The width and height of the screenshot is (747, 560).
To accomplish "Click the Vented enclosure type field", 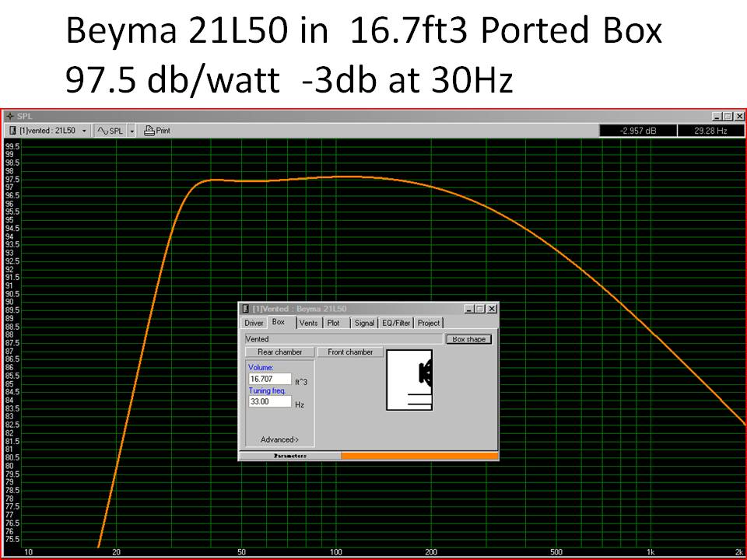I will click(343, 339).
